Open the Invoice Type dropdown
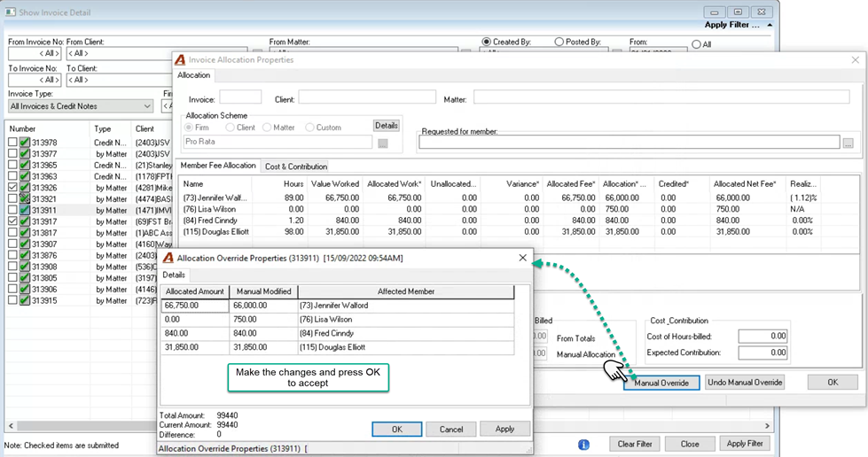Image resolution: width=868 pixels, height=457 pixels. click(81, 106)
